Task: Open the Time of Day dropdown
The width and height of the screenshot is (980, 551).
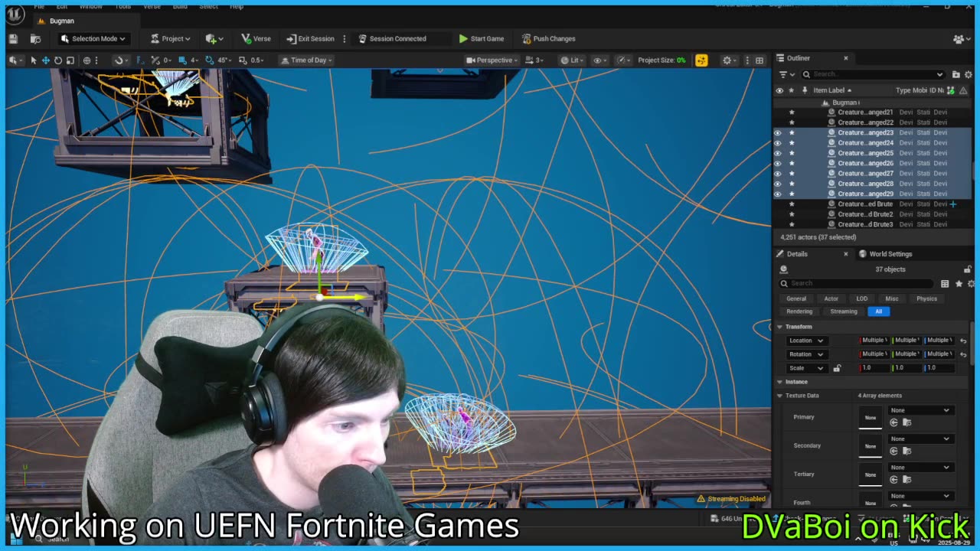Action: click(305, 60)
